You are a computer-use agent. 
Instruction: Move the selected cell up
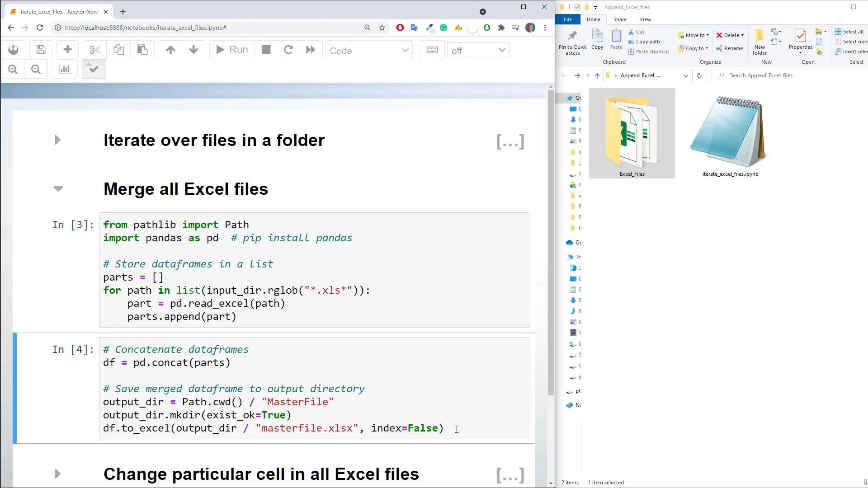point(170,50)
